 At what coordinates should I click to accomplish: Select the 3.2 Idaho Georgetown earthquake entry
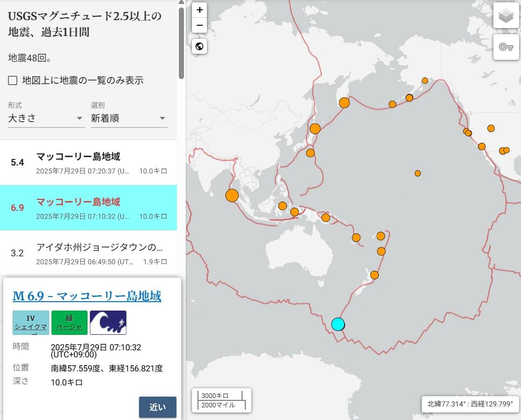[x=88, y=253]
